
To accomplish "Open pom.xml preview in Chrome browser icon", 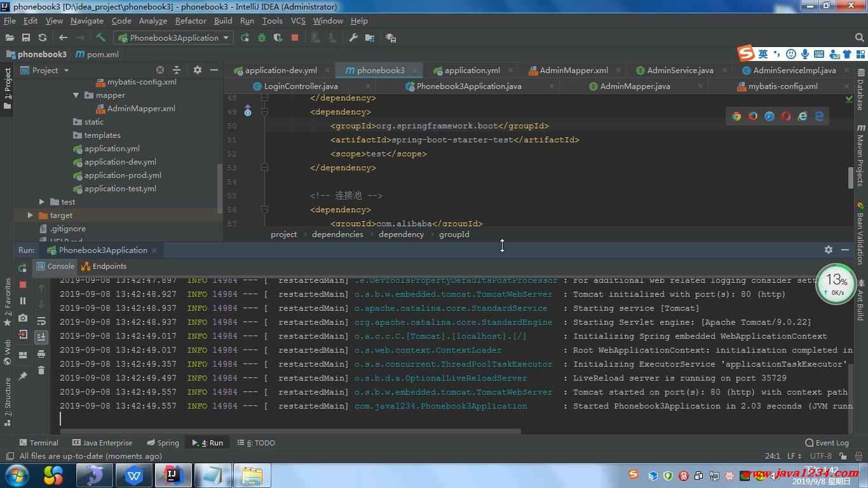I will [736, 116].
